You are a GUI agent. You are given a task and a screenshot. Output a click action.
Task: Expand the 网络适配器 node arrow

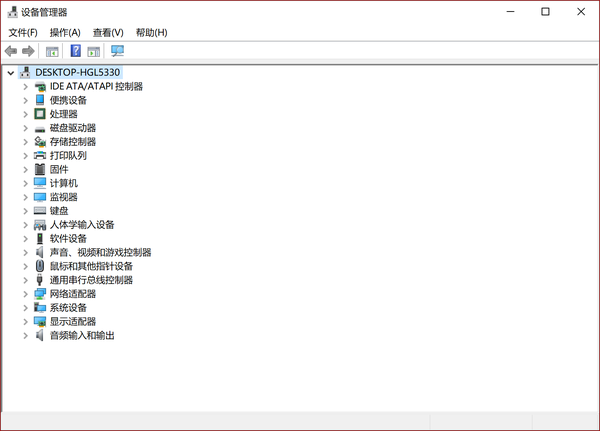pos(25,294)
